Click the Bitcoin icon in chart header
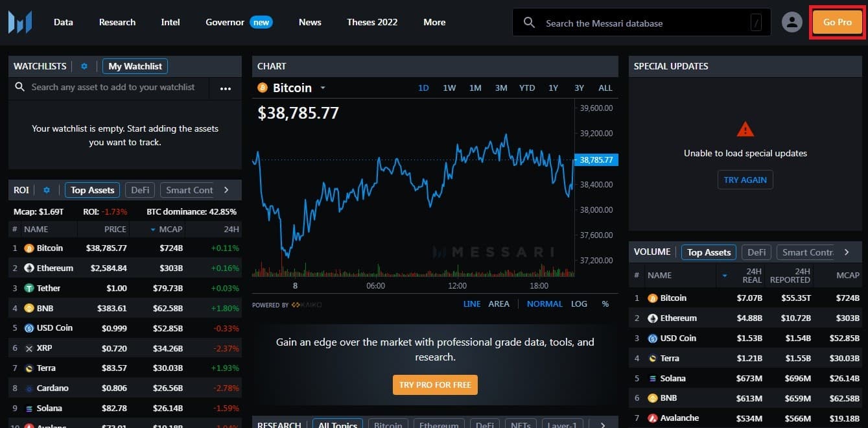Viewport: 868px width, 428px height. 263,88
